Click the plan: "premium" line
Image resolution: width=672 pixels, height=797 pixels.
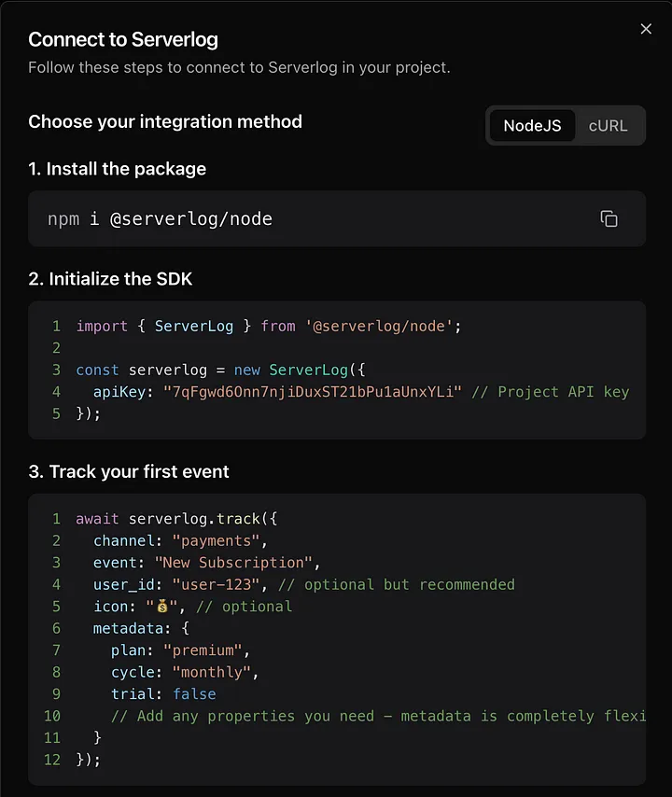(x=180, y=650)
